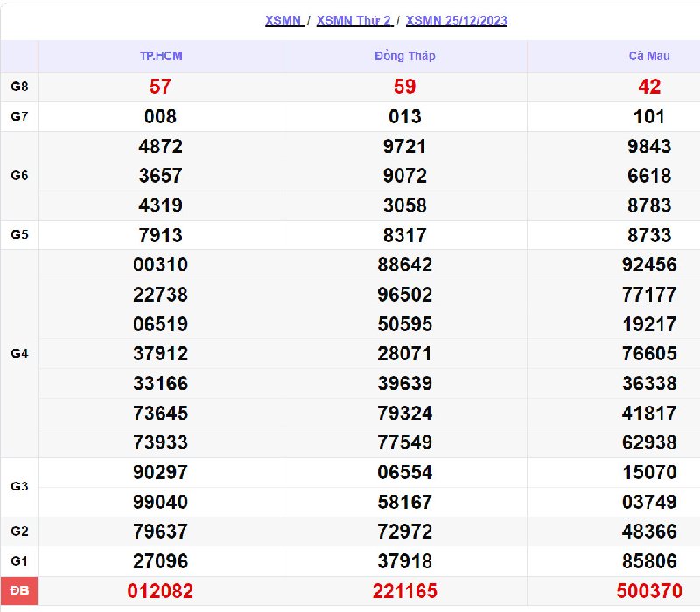Select Đồng Tháp special prize number 221165
The image size is (700, 612).
click(x=404, y=592)
